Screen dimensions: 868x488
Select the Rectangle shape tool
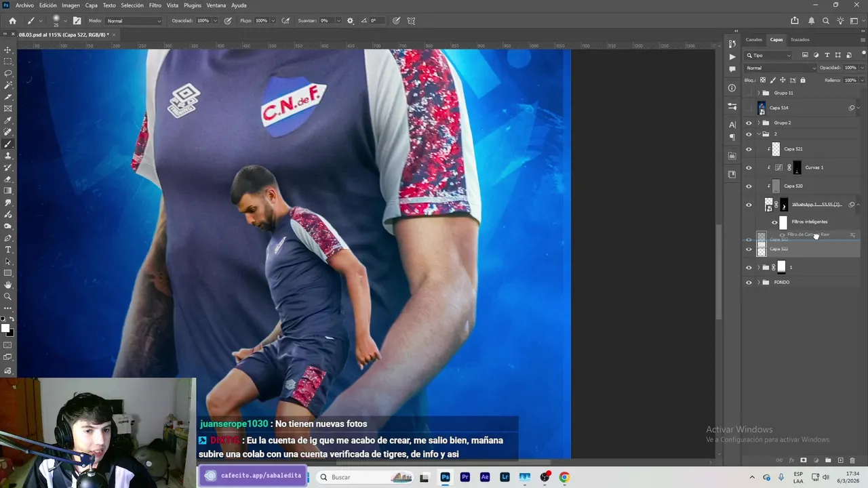tap(8, 273)
